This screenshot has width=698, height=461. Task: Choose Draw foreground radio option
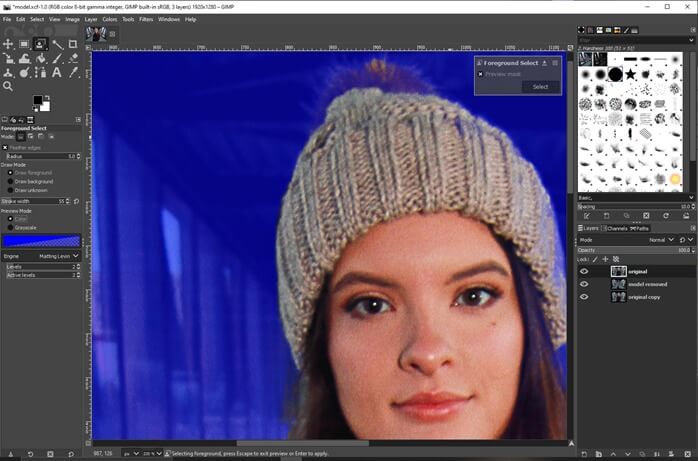coord(10,173)
